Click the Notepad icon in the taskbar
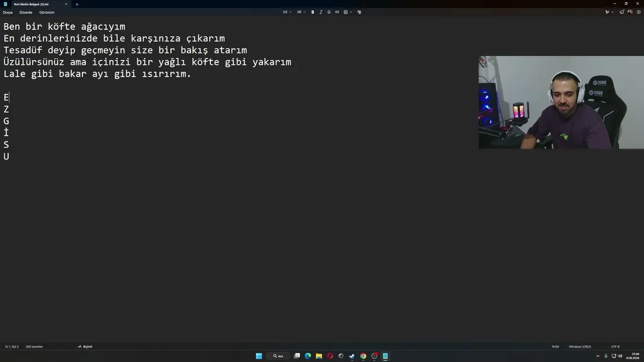This screenshot has width=644, height=362. point(385,356)
